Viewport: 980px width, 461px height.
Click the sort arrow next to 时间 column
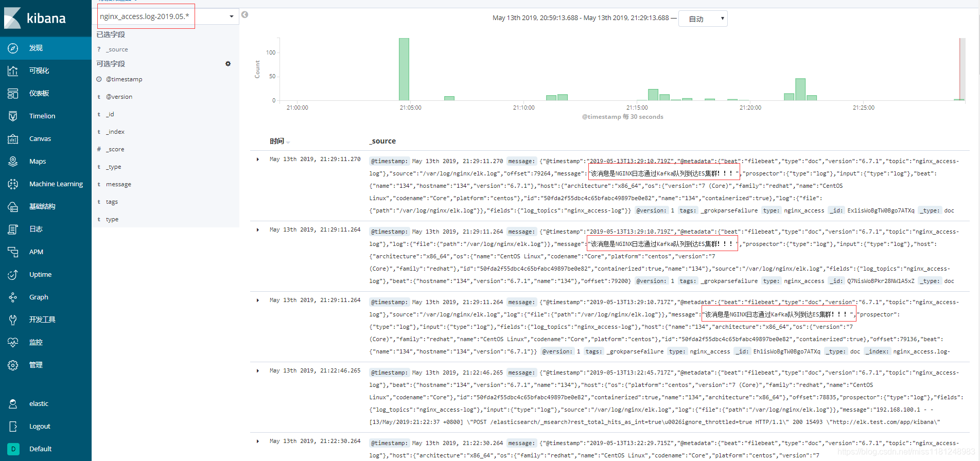click(288, 142)
